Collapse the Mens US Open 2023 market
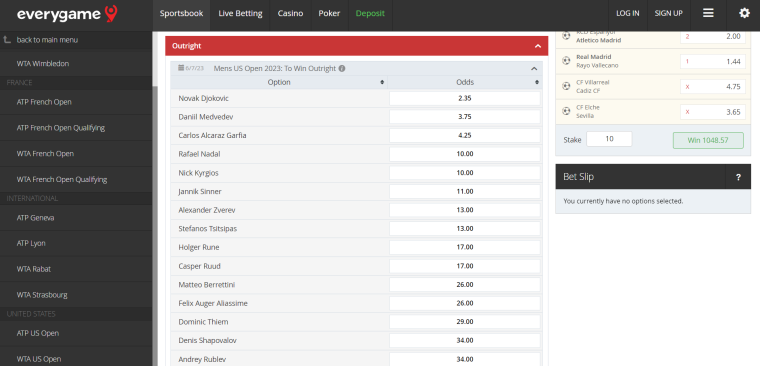 [535, 69]
